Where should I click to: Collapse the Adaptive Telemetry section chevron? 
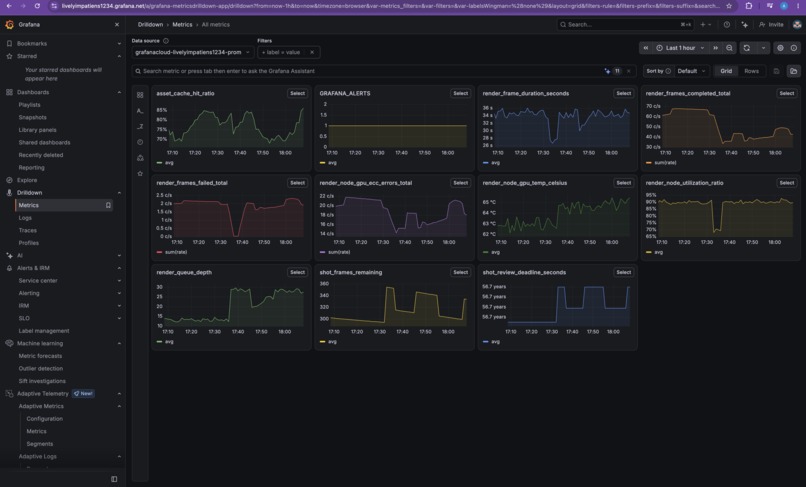pos(119,393)
